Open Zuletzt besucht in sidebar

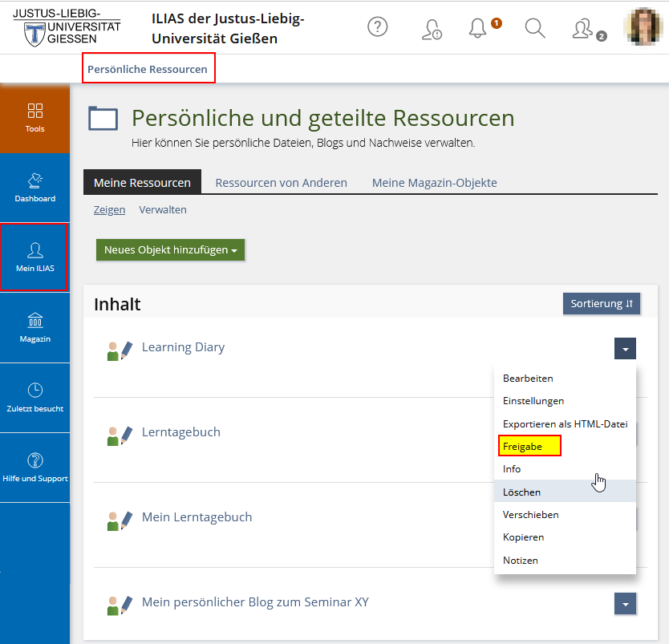point(34,397)
